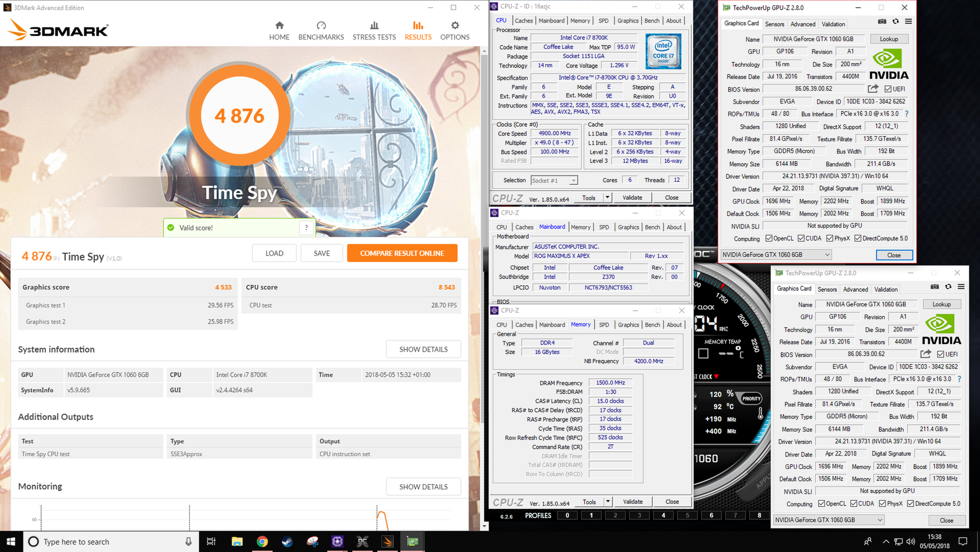
Task: Open Tools dropdown arrow in CPU-Z CPU window
Action: pyautogui.click(x=608, y=197)
